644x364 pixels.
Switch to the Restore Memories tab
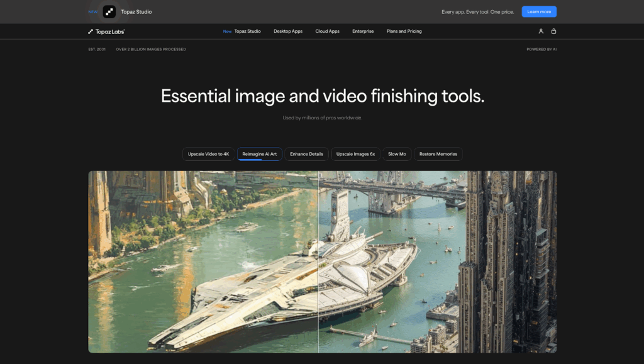click(438, 154)
